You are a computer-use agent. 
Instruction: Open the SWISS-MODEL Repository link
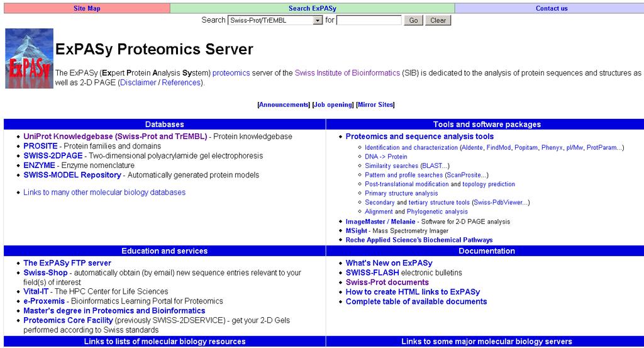[72, 175]
